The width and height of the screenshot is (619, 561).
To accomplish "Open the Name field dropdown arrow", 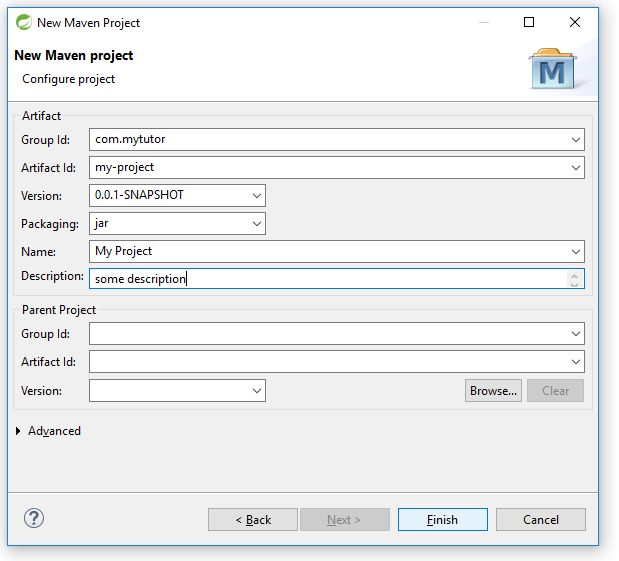I will click(576, 252).
